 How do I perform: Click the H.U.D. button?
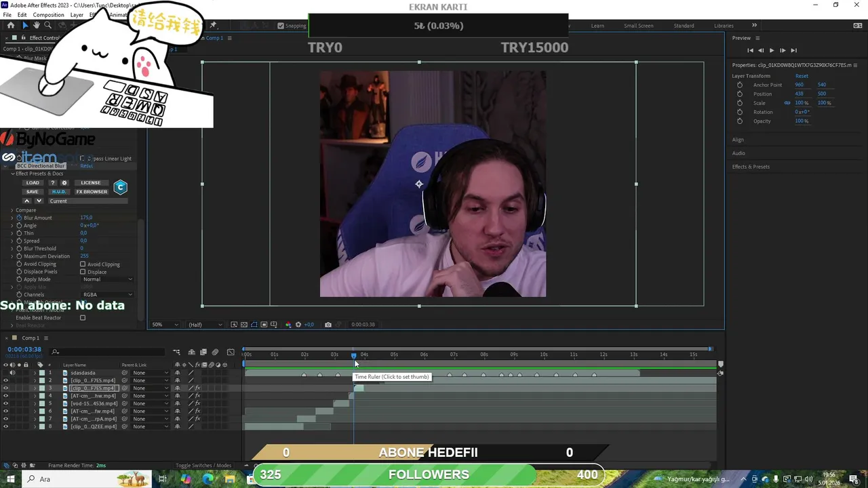tap(59, 192)
